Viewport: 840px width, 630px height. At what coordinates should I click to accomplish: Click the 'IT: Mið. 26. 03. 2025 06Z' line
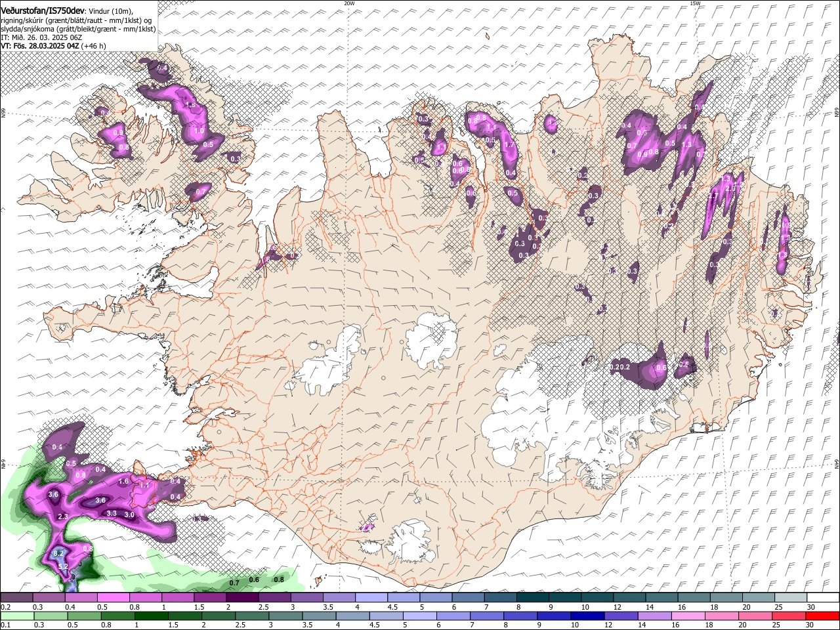coord(41,37)
